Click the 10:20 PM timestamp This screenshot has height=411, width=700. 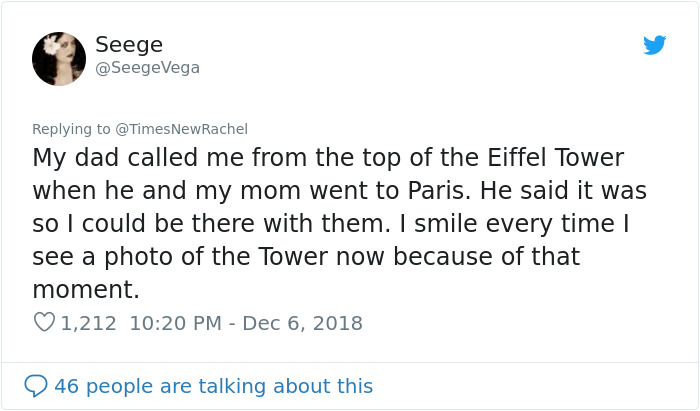coord(176,323)
